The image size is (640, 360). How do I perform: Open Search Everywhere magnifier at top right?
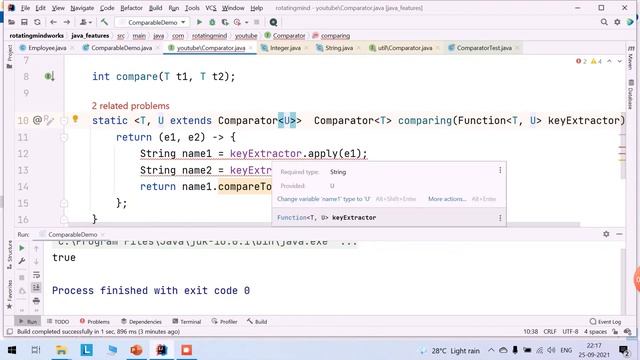point(604,22)
